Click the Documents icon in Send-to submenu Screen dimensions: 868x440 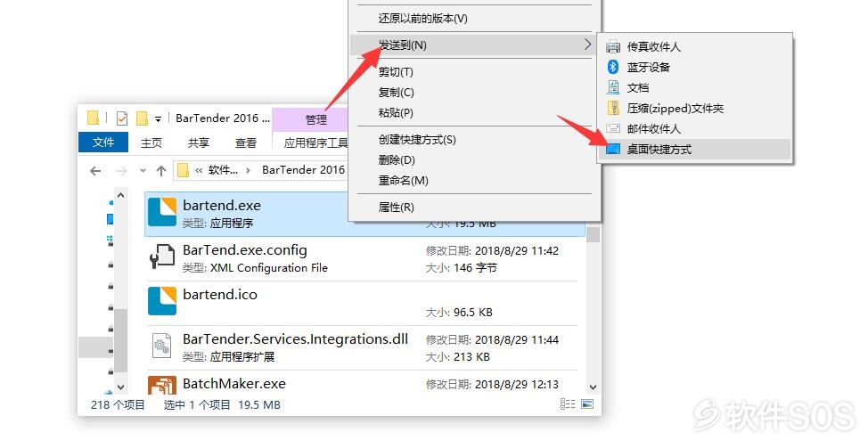point(613,87)
